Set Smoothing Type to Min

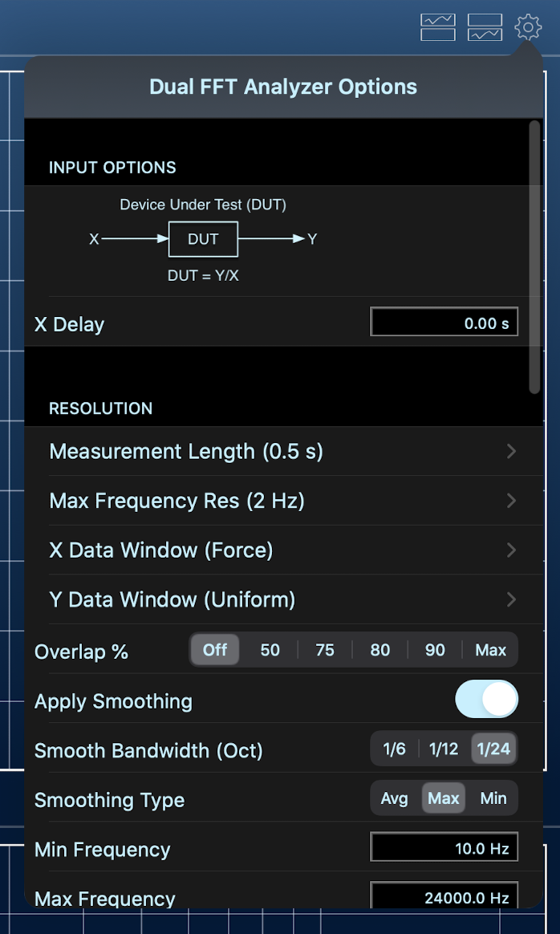tap(493, 798)
